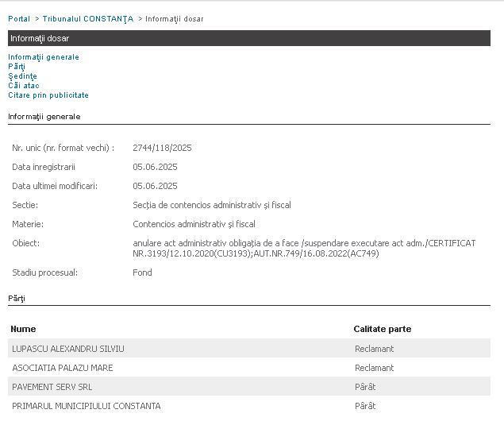Click the Data ultimei modificari label
This screenshot has width=504, height=425.
(x=55, y=186)
